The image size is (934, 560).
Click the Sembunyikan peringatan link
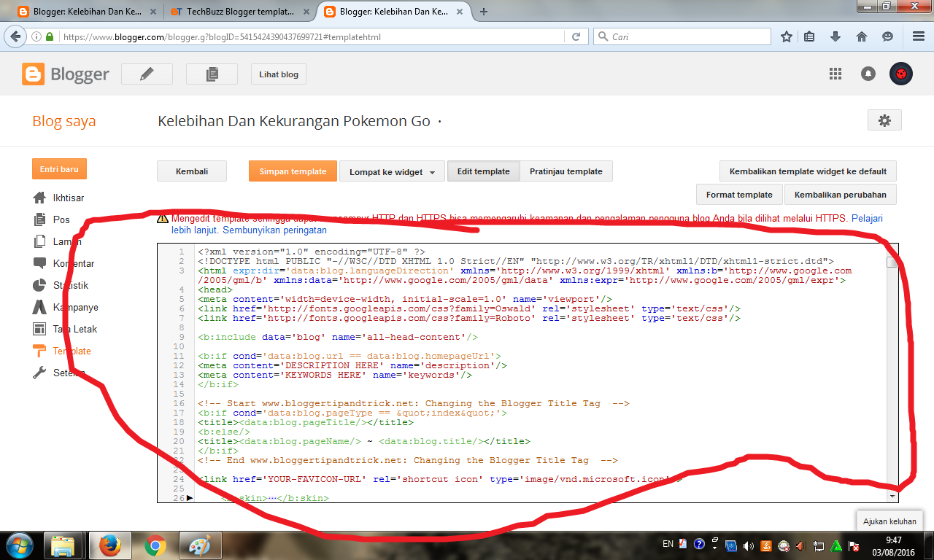coord(274,230)
